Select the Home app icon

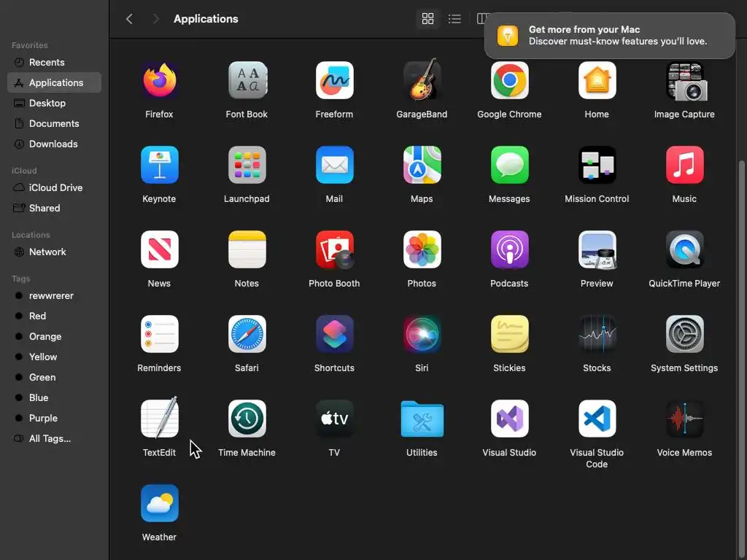pos(597,80)
